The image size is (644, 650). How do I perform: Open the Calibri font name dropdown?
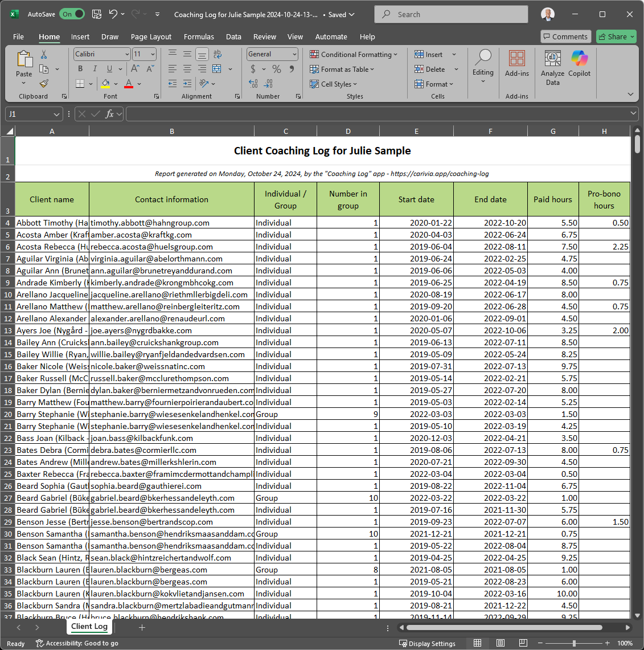coord(127,54)
